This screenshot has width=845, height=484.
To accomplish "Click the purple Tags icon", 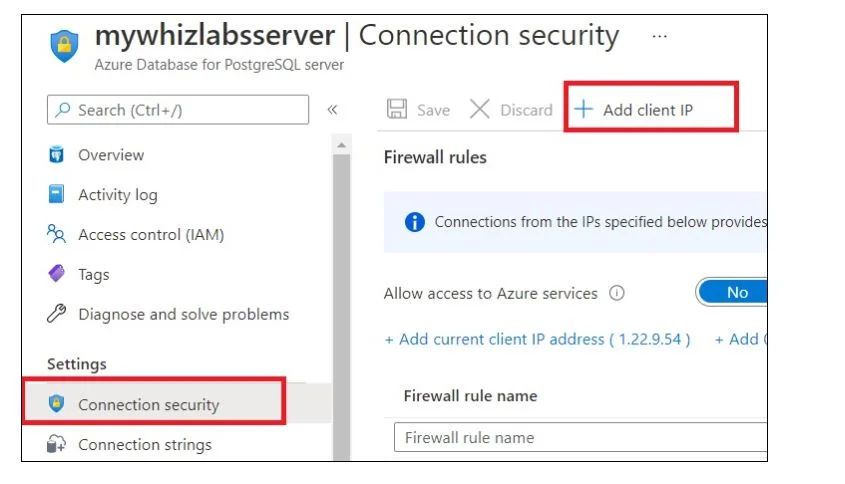I will tap(56, 273).
